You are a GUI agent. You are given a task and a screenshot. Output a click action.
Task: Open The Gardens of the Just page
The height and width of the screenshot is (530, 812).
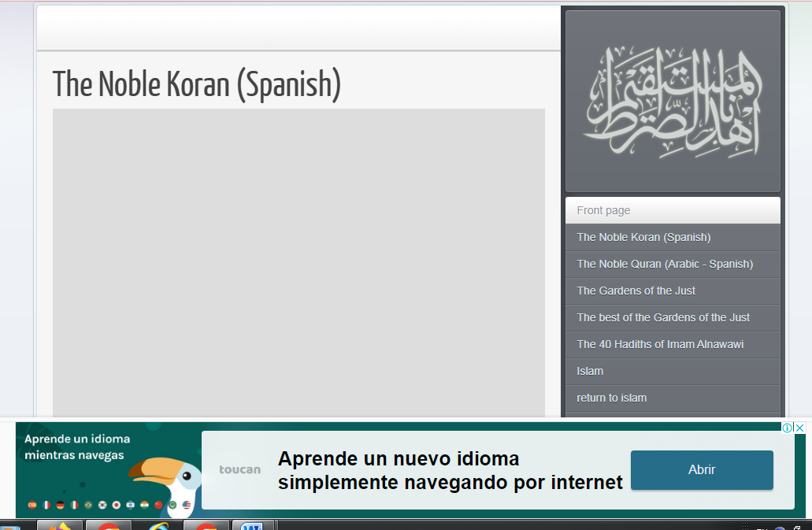[636, 291]
